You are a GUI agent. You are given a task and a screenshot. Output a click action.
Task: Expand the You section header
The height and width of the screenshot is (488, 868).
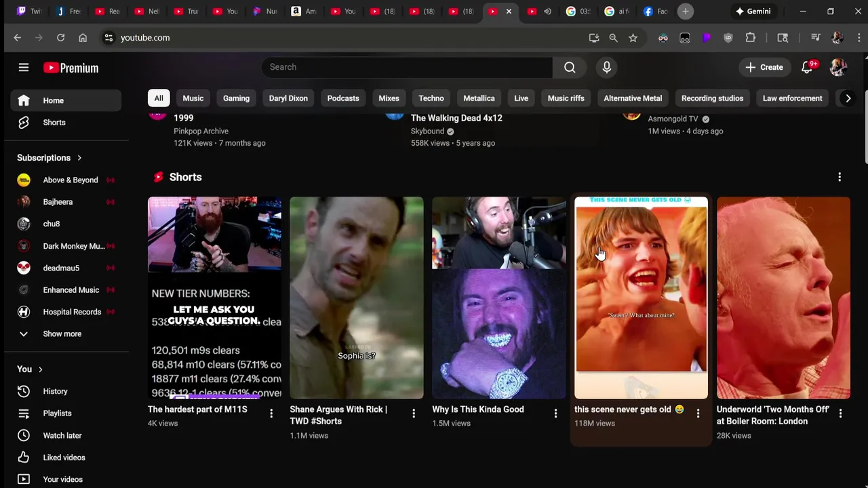coord(30,369)
